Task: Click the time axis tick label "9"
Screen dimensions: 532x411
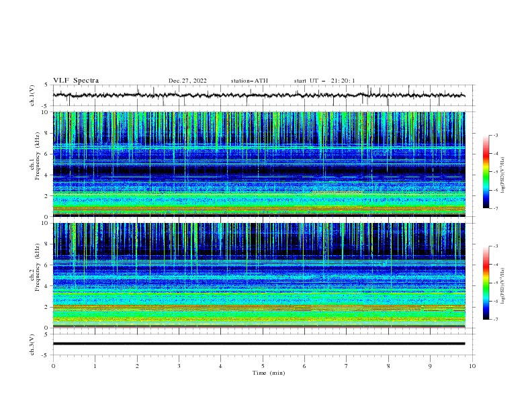Action: click(x=430, y=366)
